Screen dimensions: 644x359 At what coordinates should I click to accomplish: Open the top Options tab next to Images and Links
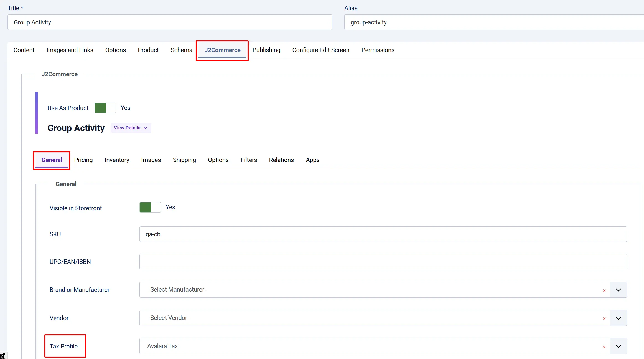tap(115, 50)
